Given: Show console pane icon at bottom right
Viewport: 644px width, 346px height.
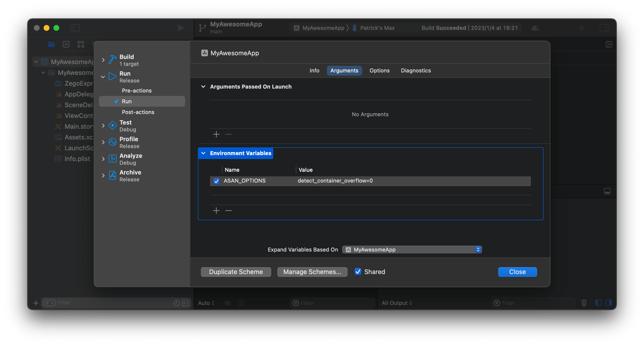Looking at the screenshot, I should tap(608, 303).
